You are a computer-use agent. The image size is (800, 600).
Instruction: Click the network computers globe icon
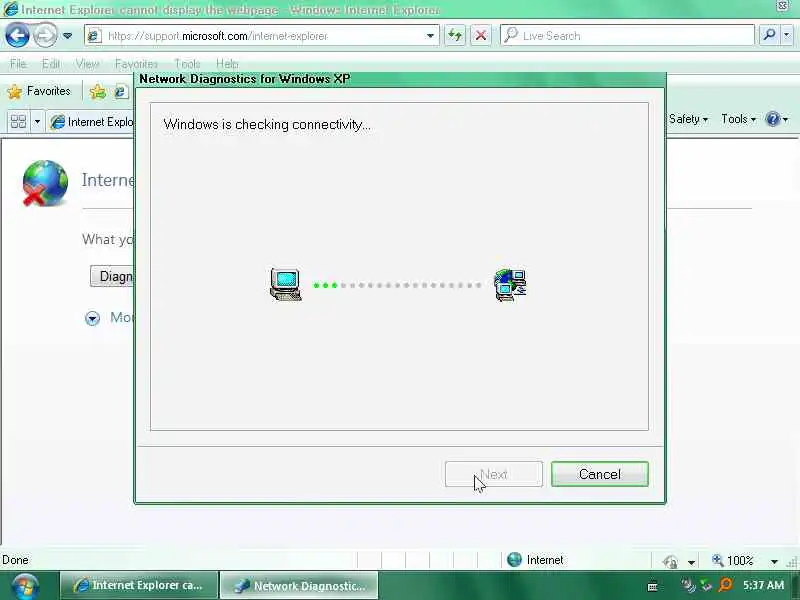pyautogui.click(x=510, y=285)
